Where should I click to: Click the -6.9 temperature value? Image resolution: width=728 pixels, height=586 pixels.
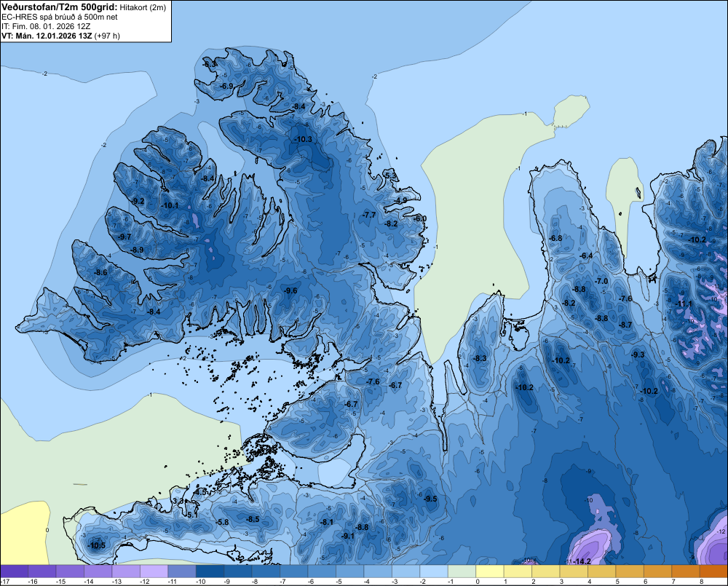pyautogui.click(x=226, y=87)
